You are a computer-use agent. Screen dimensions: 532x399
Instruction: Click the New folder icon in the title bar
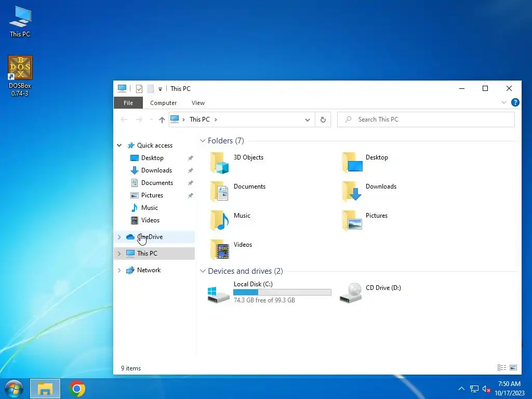tap(151, 89)
